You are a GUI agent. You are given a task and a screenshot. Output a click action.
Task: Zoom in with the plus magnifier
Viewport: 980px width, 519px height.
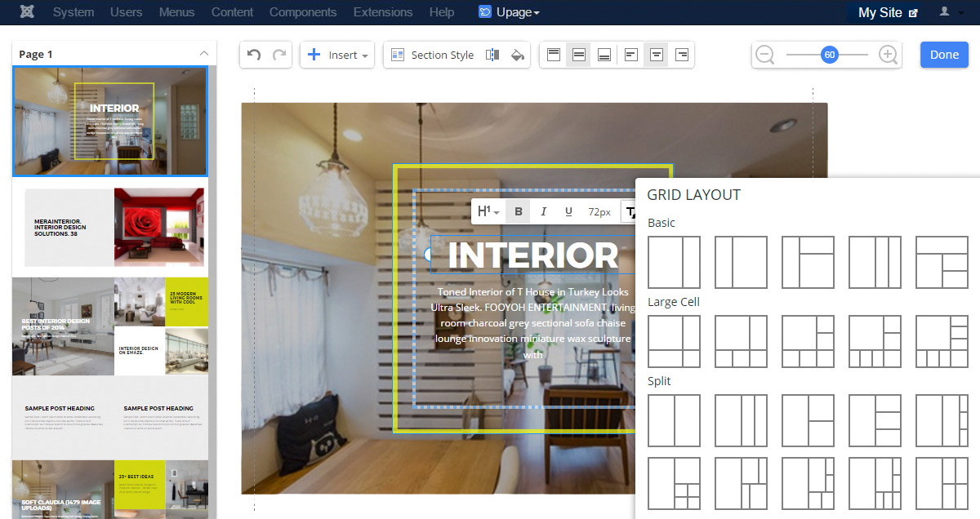pyautogui.click(x=889, y=55)
